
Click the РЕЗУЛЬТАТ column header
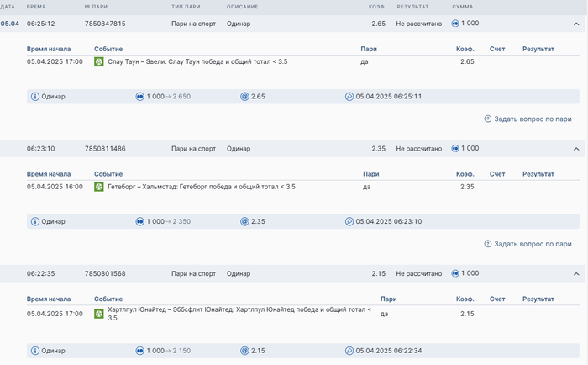412,7
